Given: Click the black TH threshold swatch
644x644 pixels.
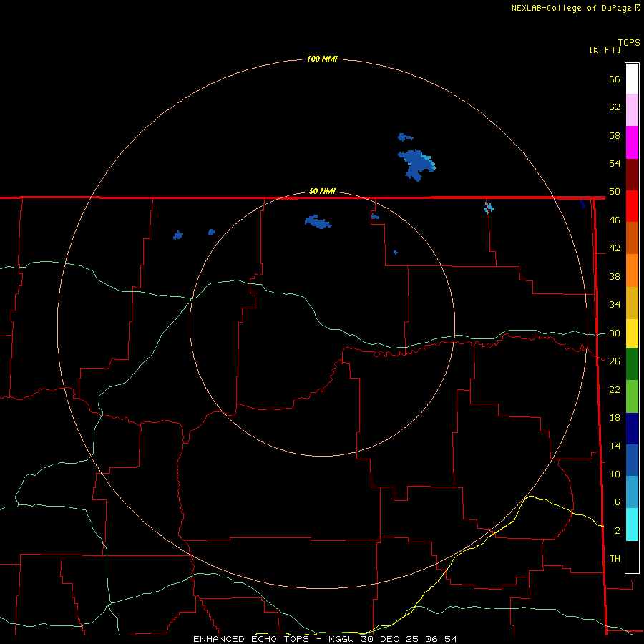Looking at the screenshot, I should pyautogui.click(x=632, y=557).
